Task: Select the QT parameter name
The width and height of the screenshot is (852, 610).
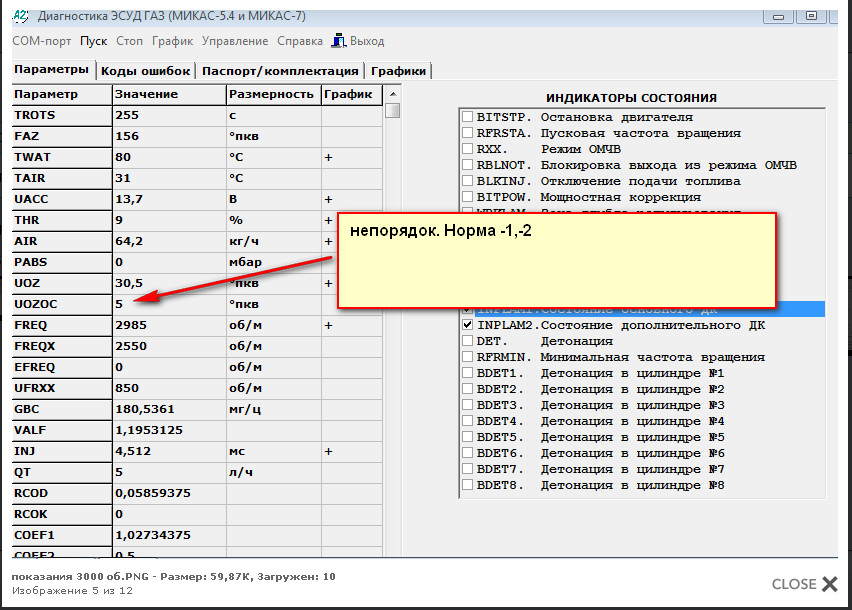Action: click(x=22, y=473)
